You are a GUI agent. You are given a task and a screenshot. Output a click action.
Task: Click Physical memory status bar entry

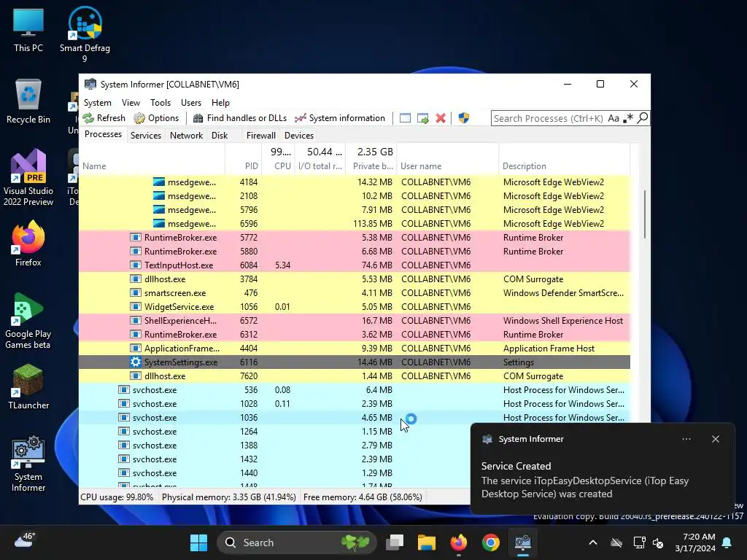click(x=228, y=497)
